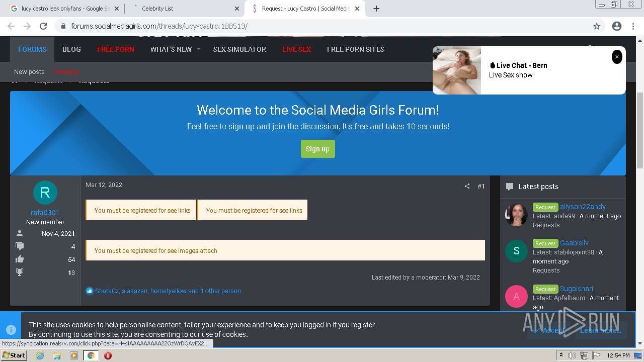Open the allyson22andy request thread
Viewport: 644px width, 362px height.
[x=583, y=207]
